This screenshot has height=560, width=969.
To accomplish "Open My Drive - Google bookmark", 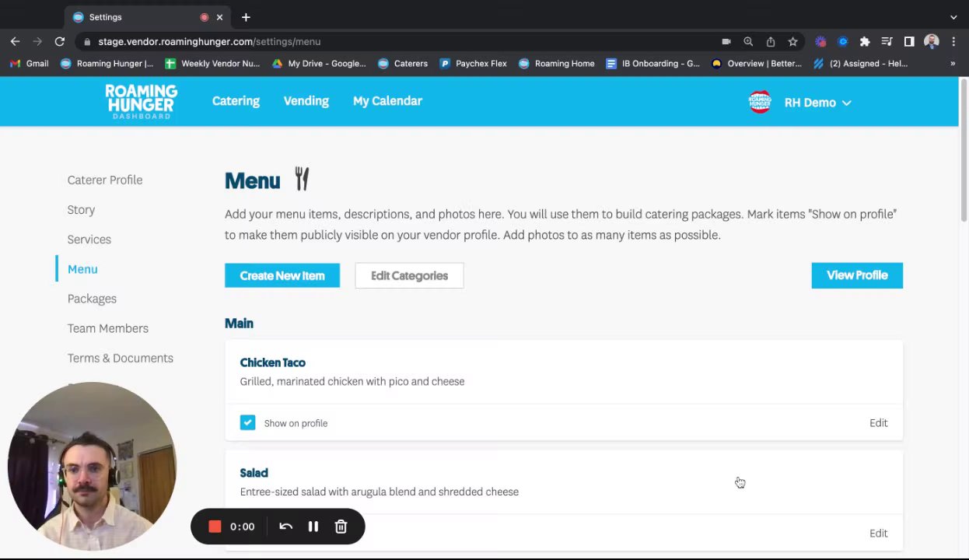I will tap(319, 64).
